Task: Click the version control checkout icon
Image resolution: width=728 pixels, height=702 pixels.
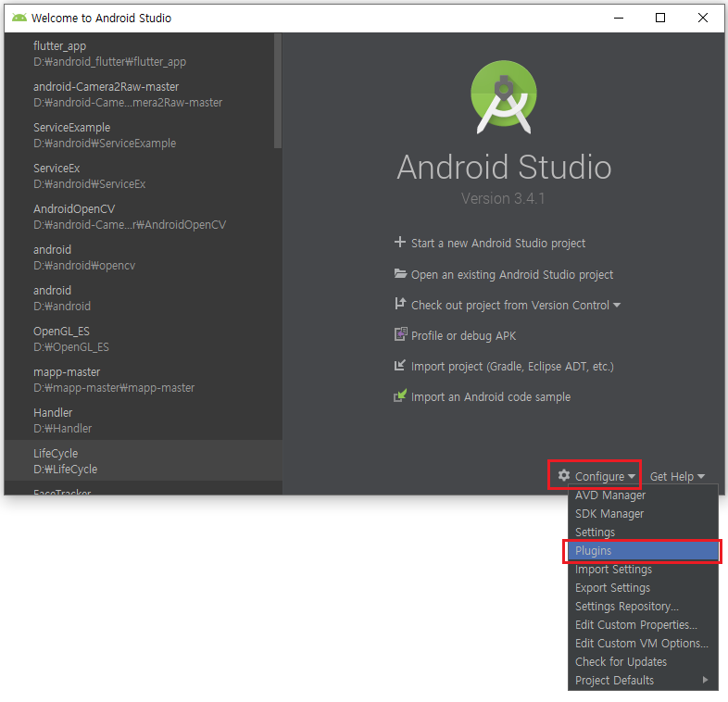Action: tap(400, 304)
